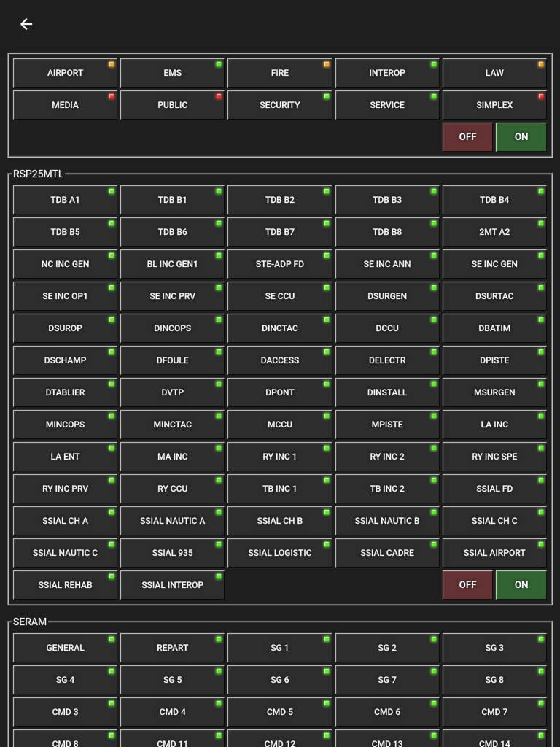This screenshot has width=560, height=747.
Task: Toggle the CMD 5 talkgroup
Action: [280, 712]
